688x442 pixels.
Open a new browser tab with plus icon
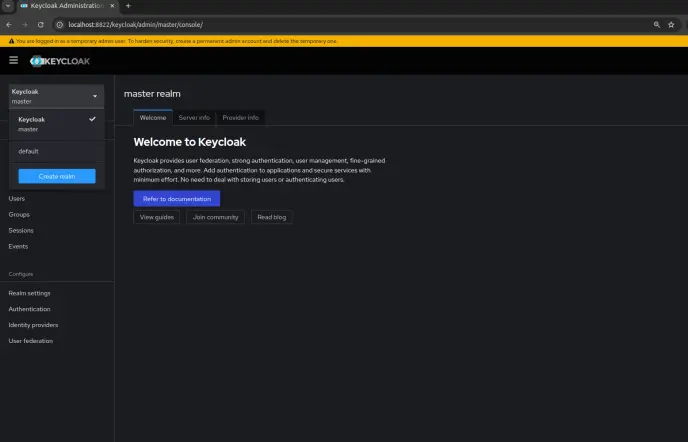[x=130, y=6]
